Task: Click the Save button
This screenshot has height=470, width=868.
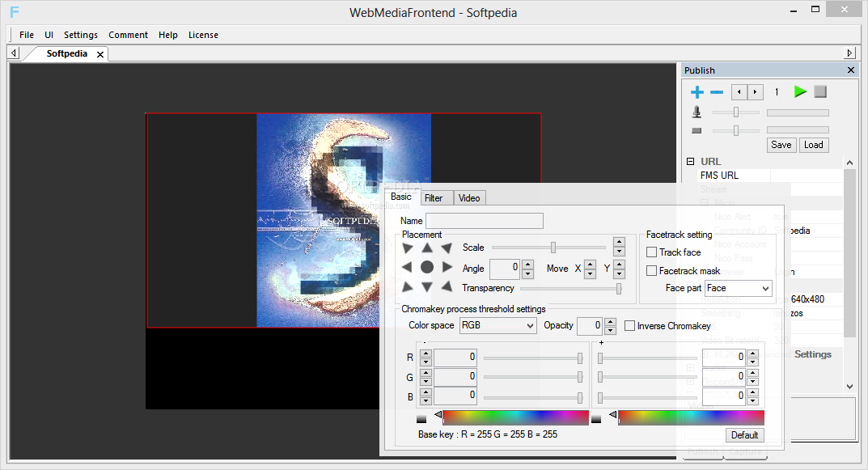Action: pyautogui.click(x=781, y=145)
